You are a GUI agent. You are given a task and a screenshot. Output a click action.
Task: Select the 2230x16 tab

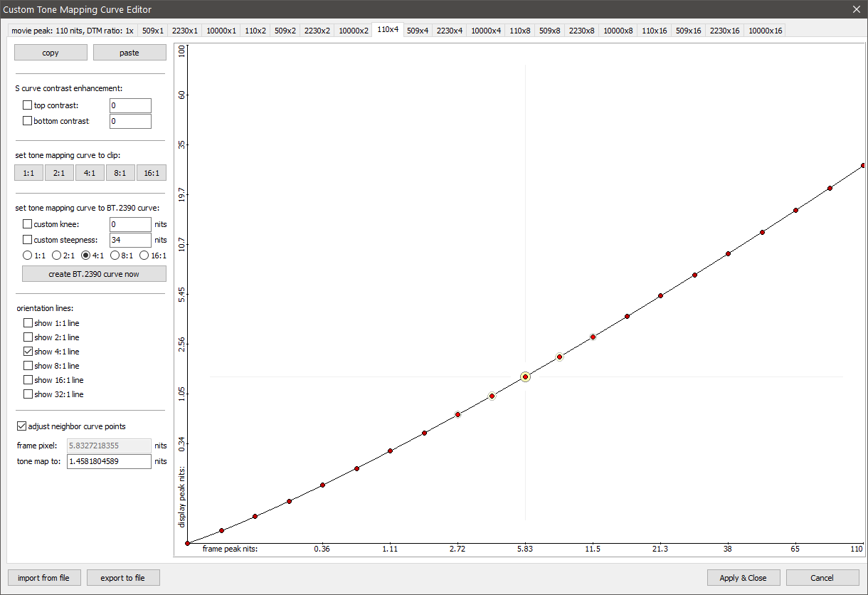[725, 31]
